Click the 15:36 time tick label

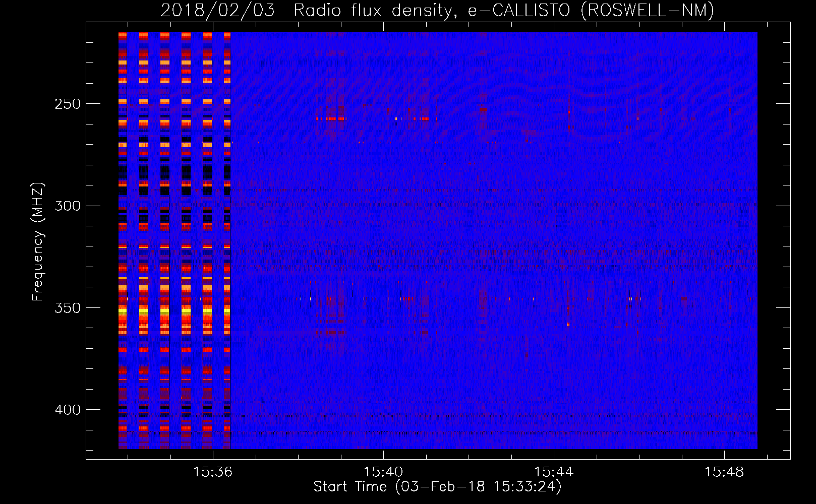click(x=213, y=472)
